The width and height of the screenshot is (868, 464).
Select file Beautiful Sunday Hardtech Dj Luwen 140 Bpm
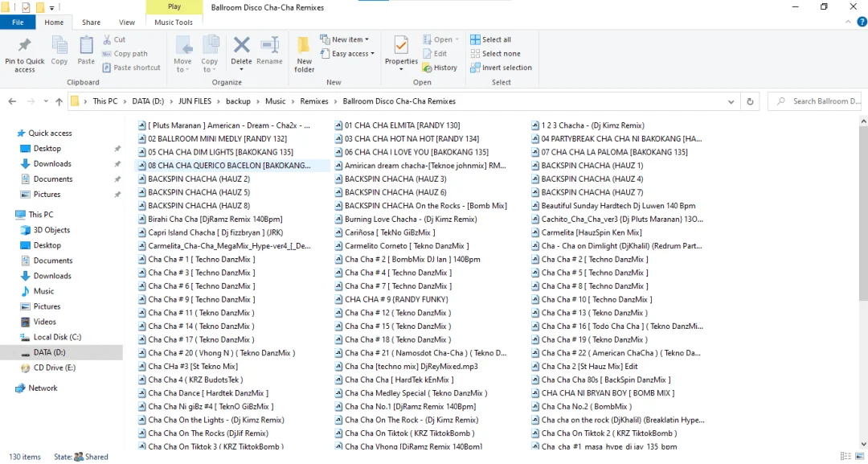pyautogui.click(x=618, y=205)
